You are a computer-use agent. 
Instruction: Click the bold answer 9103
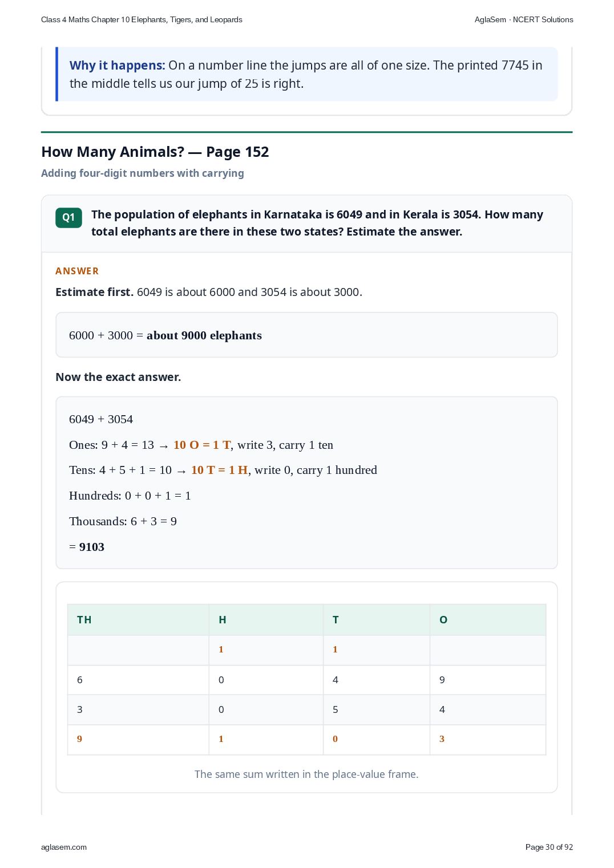[92, 547]
